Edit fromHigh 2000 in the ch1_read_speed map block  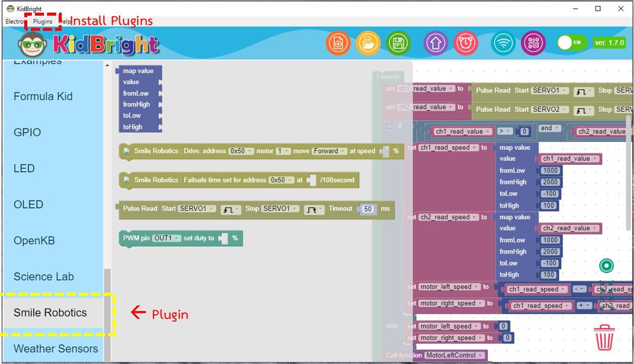coord(550,182)
